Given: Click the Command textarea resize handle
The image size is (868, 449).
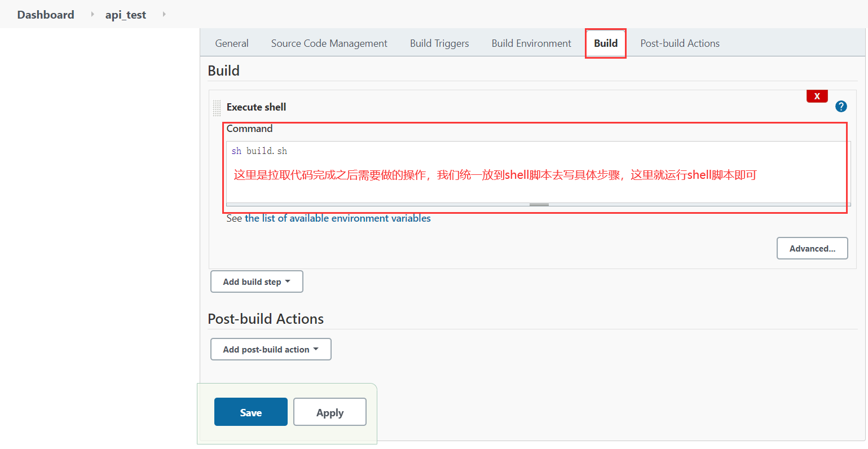Looking at the screenshot, I should (x=539, y=205).
